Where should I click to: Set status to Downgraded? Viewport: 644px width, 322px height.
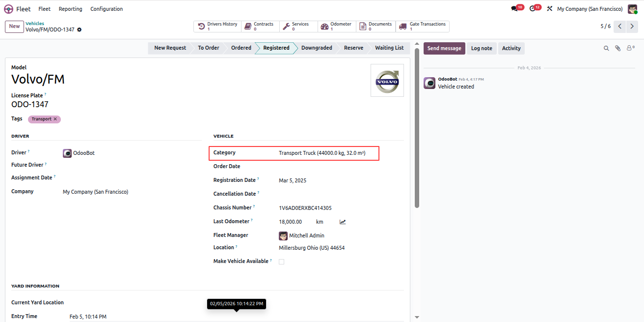317,48
